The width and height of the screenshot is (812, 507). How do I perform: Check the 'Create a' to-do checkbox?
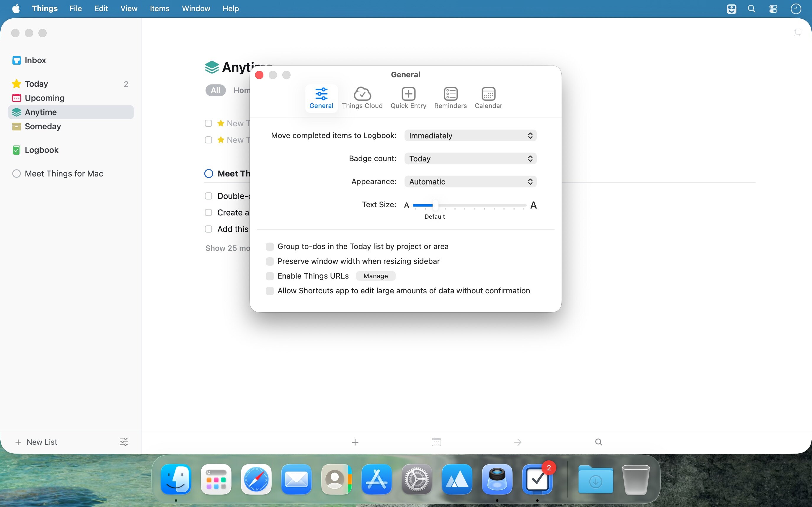click(x=208, y=212)
